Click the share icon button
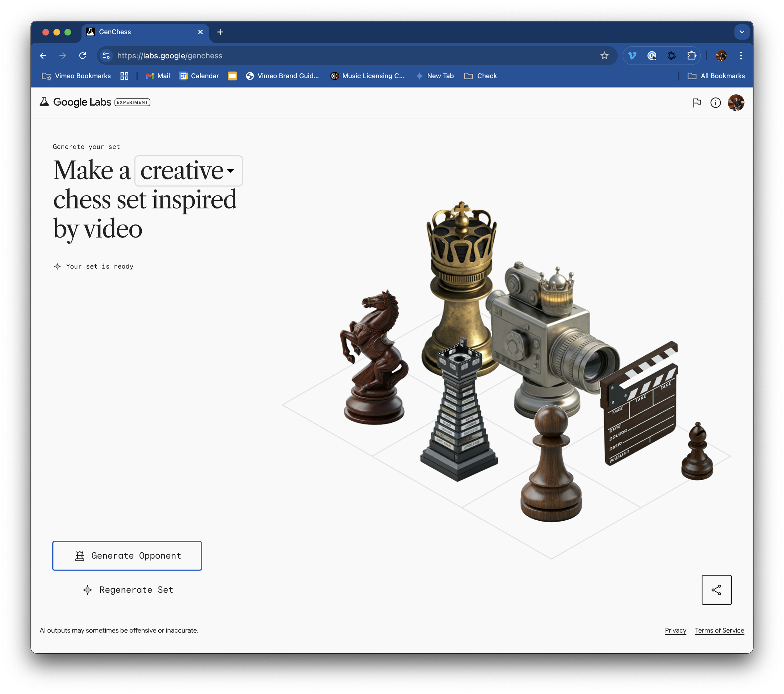This screenshot has width=784, height=694. (716, 590)
